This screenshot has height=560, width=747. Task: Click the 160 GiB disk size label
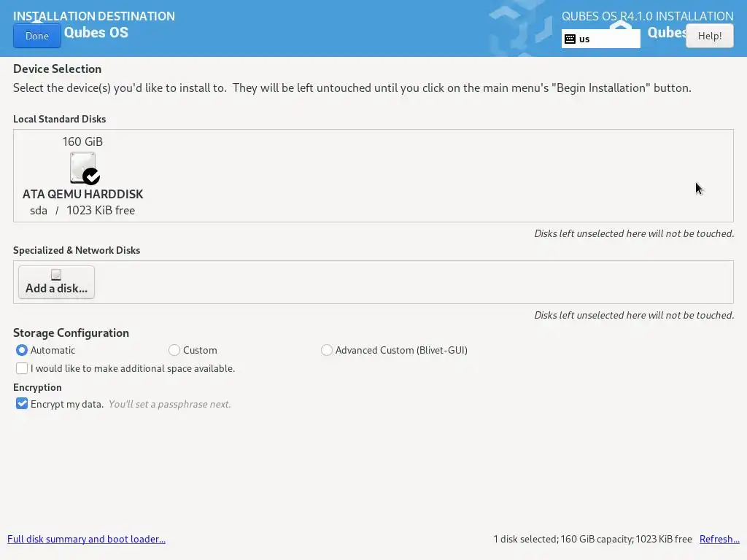(82, 141)
